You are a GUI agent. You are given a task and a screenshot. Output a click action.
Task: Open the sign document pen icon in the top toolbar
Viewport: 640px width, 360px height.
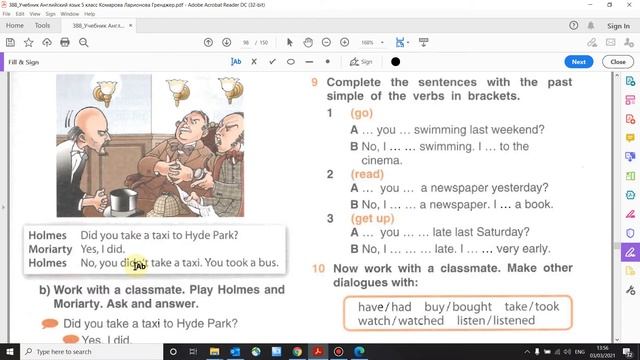click(x=592, y=42)
